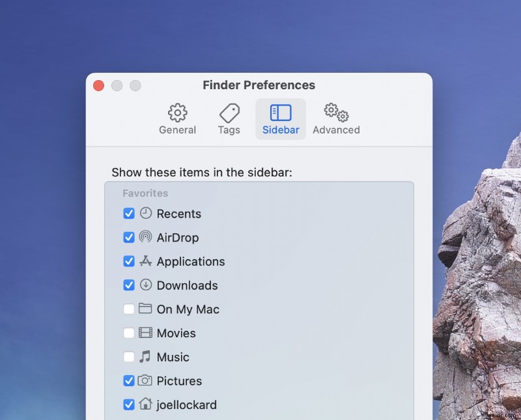
Task: Disable the Pictures checkbox
Action: [128, 381]
